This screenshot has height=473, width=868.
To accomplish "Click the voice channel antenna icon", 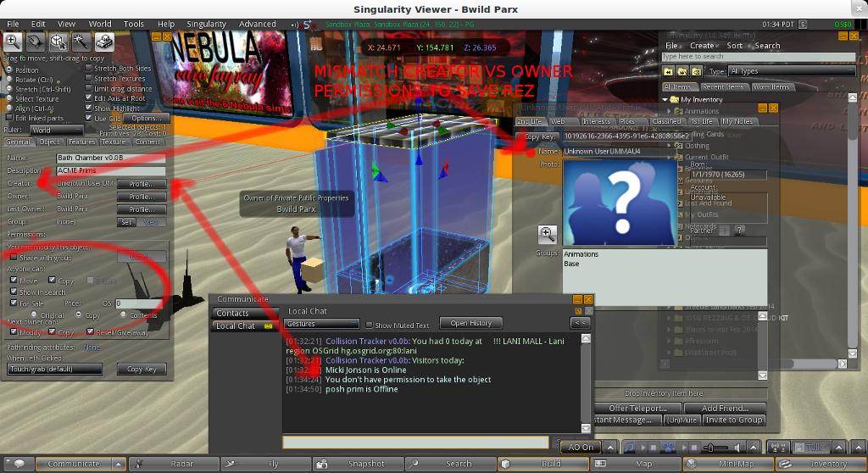I will coord(778,448).
